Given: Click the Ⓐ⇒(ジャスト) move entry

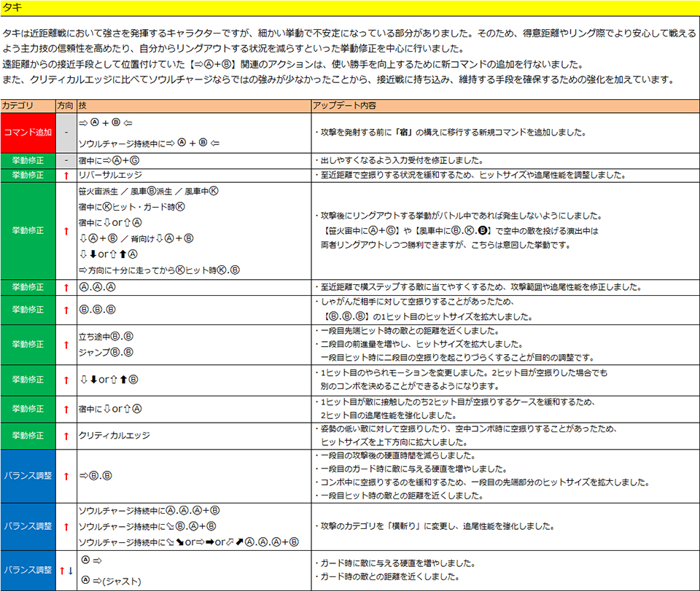Looking at the screenshot, I should 110,581.
